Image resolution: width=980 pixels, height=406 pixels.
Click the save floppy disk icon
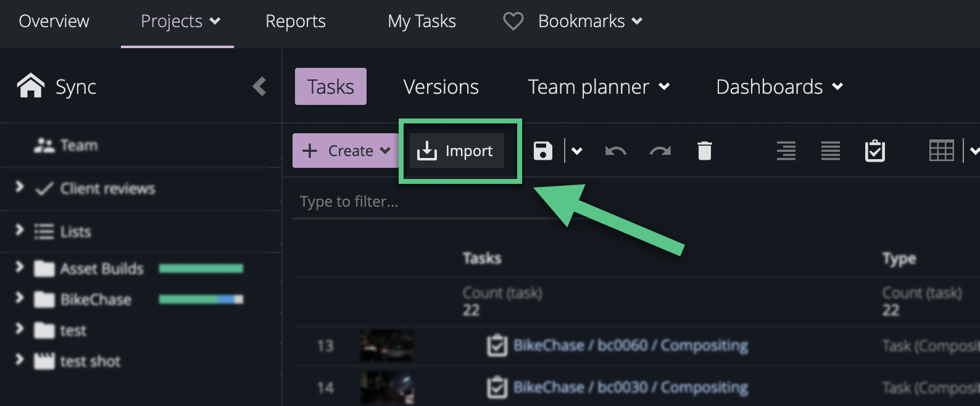[542, 151]
